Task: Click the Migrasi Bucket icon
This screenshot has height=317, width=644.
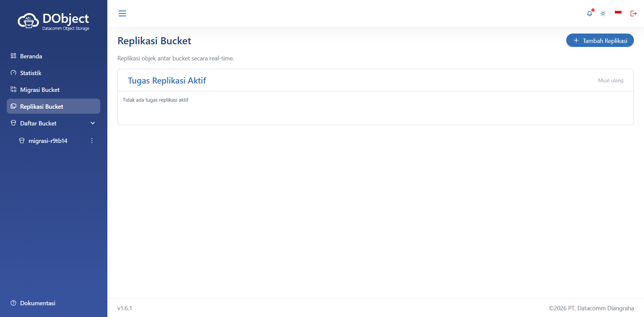Action: coord(13,89)
